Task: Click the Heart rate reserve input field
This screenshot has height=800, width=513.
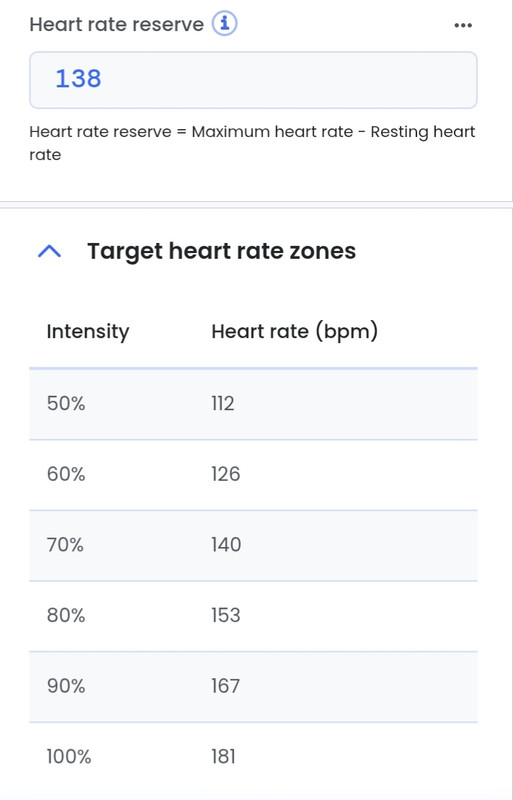Action: [x=253, y=80]
